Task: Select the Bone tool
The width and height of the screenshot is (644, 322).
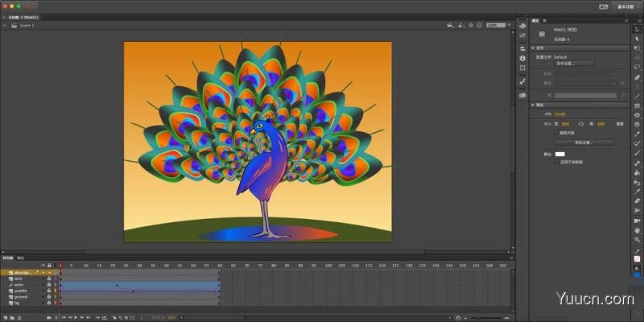Action: 637,163
